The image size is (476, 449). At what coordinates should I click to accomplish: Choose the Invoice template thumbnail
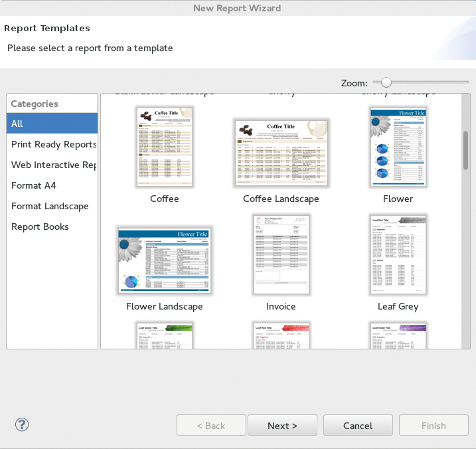point(281,254)
